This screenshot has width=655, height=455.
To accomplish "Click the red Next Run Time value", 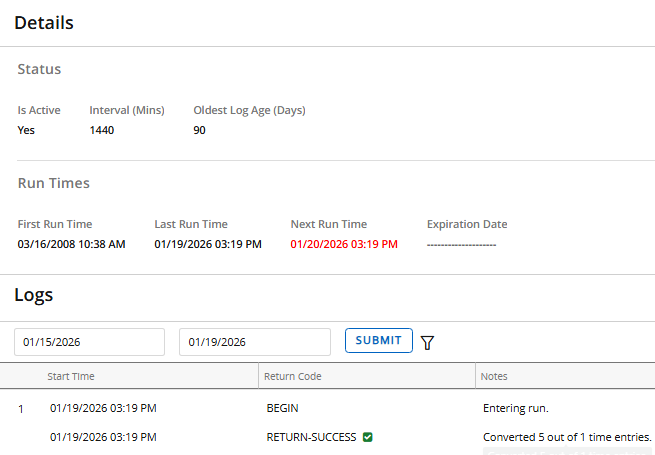I will click(x=343, y=244).
